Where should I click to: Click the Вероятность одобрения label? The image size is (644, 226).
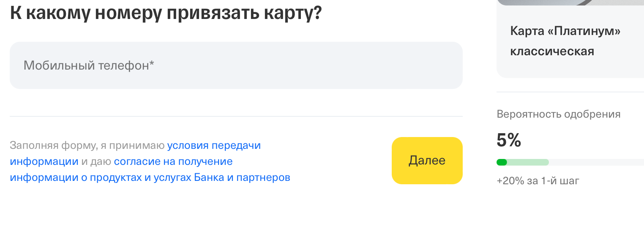(559, 114)
